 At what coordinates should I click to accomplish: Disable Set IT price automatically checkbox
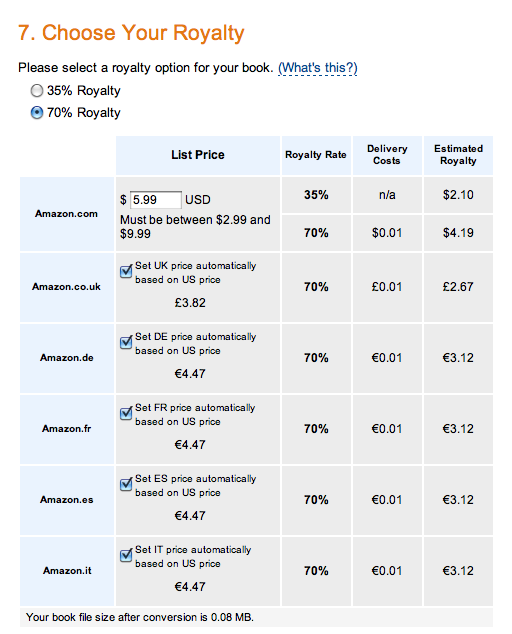point(126,555)
